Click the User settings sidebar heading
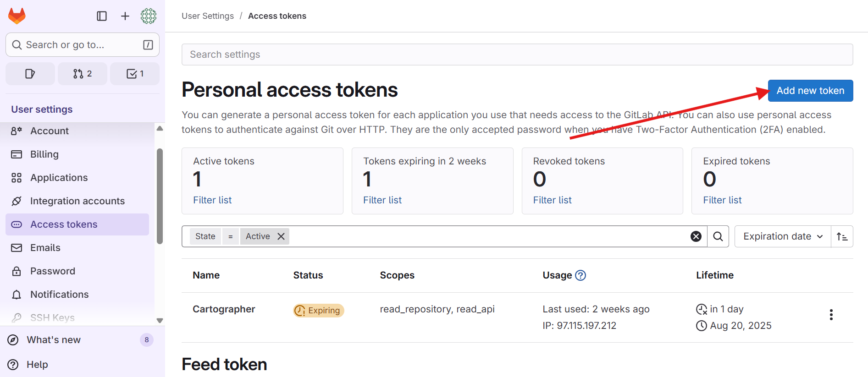The image size is (868, 377). pyautogui.click(x=42, y=109)
